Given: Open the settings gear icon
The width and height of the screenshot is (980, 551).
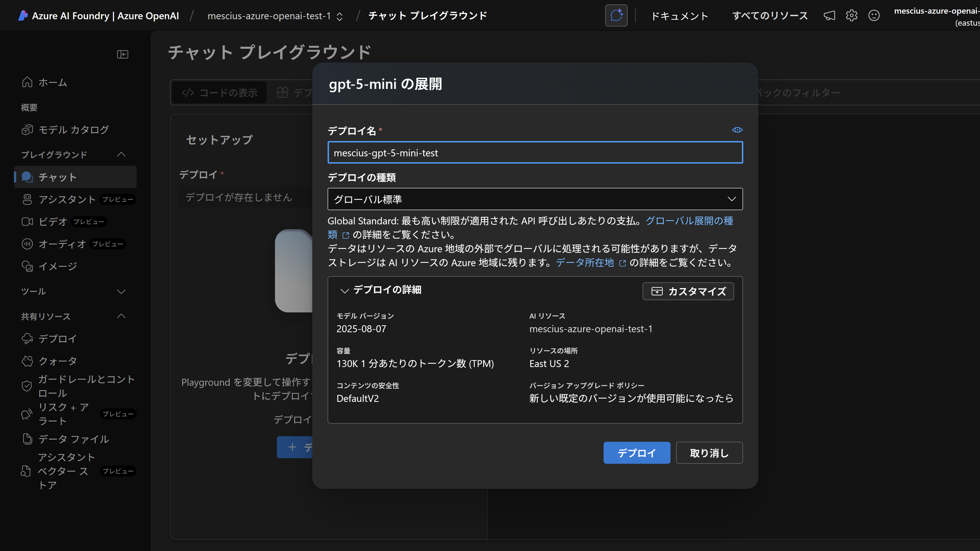Looking at the screenshot, I should click(851, 16).
